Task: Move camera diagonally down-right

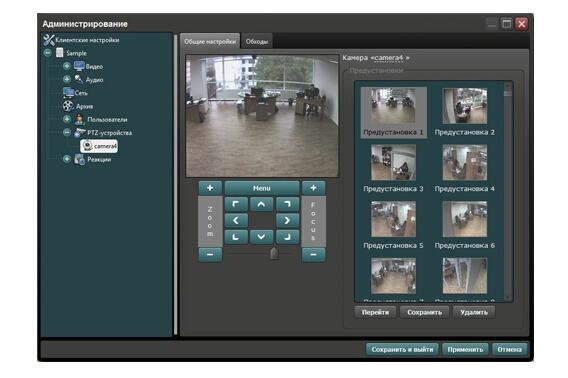Action: (x=287, y=237)
